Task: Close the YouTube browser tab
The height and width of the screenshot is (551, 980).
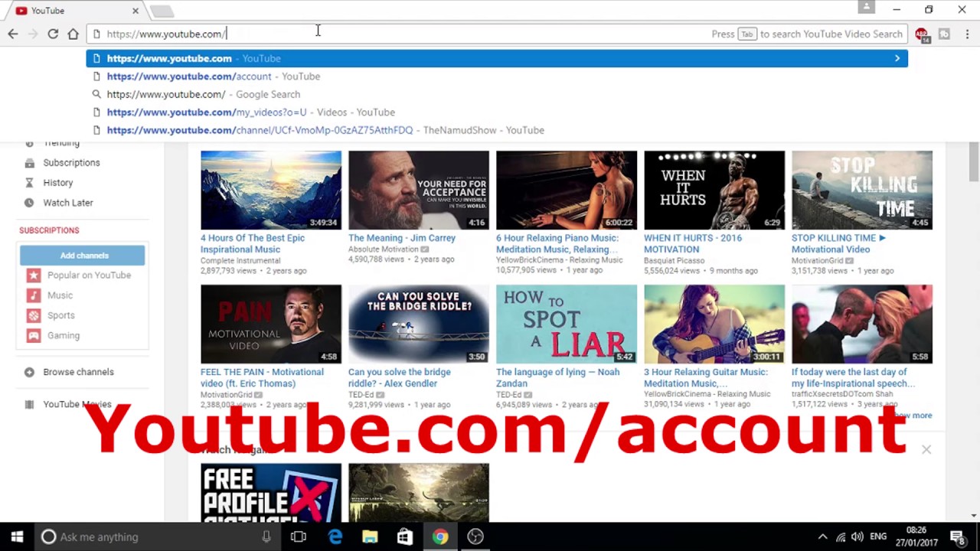Action: [136, 11]
